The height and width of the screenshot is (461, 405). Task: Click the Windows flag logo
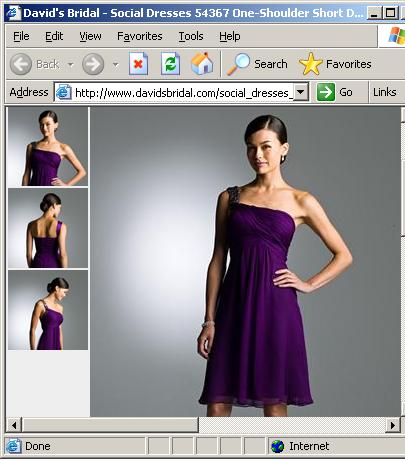(397, 36)
